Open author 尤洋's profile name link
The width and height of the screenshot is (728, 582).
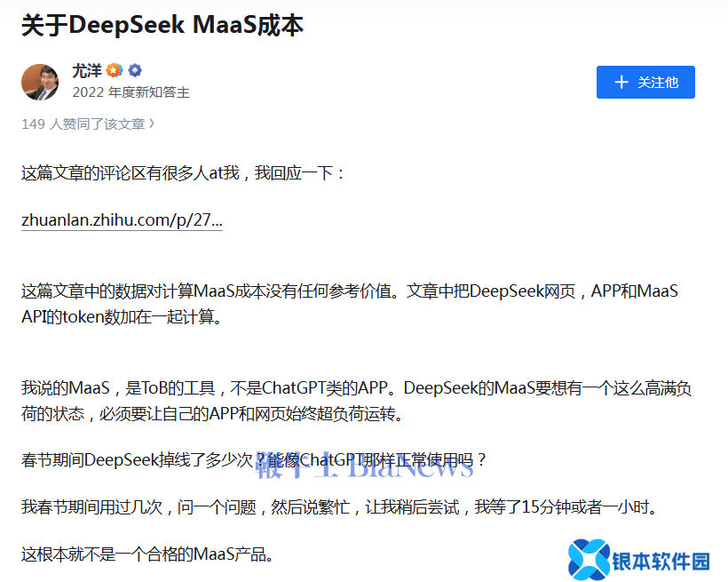(x=86, y=71)
